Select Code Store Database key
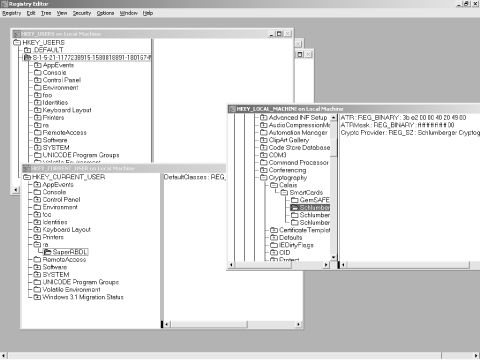 (x=299, y=147)
